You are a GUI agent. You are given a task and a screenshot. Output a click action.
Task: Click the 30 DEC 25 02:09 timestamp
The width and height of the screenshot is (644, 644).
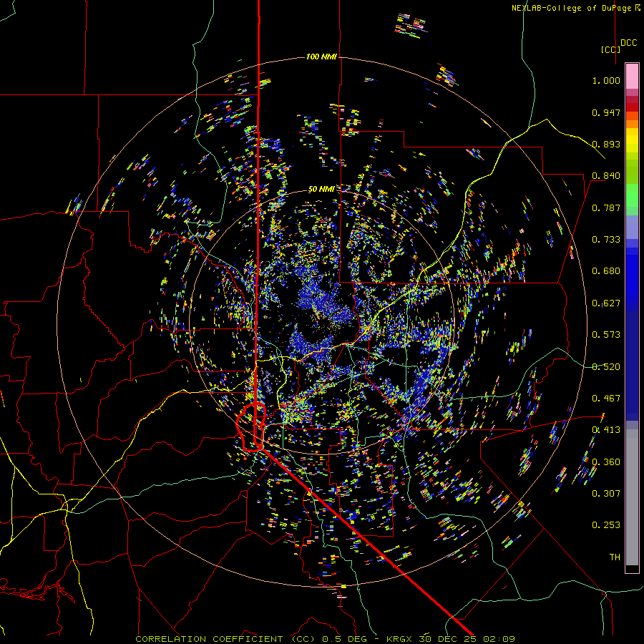(x=467, y=639)
